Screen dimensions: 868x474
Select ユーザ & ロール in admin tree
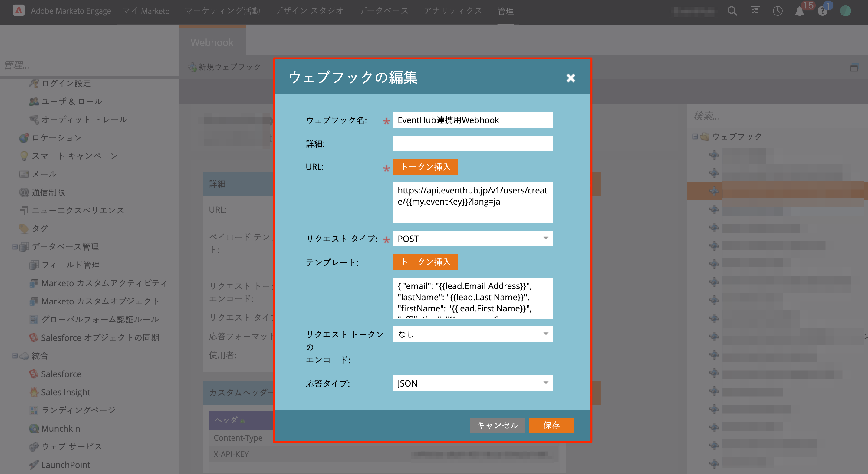[x=71, y=101]
